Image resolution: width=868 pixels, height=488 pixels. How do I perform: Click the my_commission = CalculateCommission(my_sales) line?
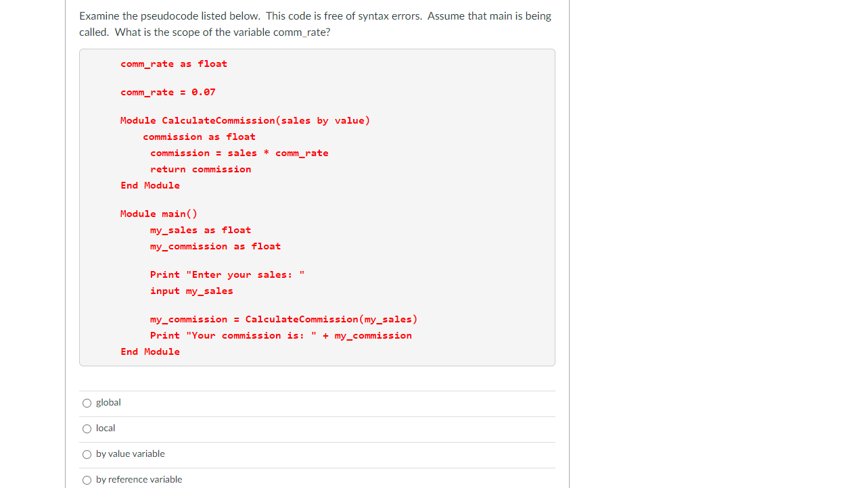coord(283,319)
